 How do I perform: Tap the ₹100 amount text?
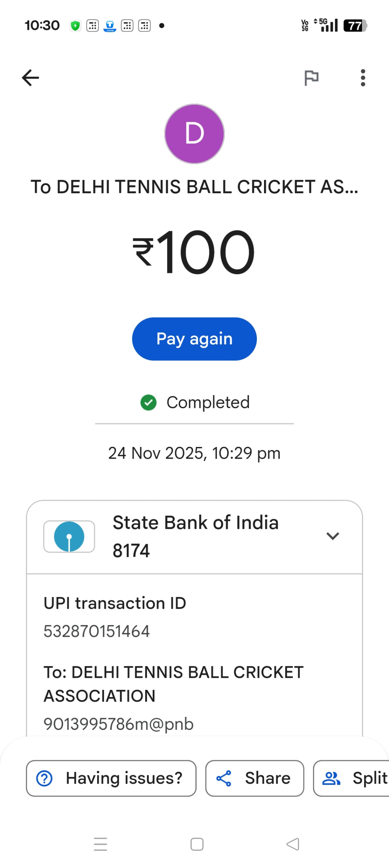click(194, 253)
